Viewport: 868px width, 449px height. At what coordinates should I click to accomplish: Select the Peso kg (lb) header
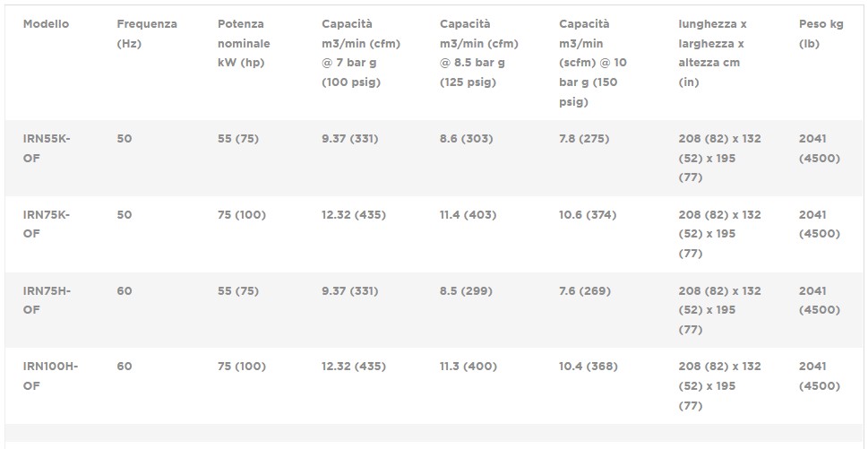click(821, 33)
